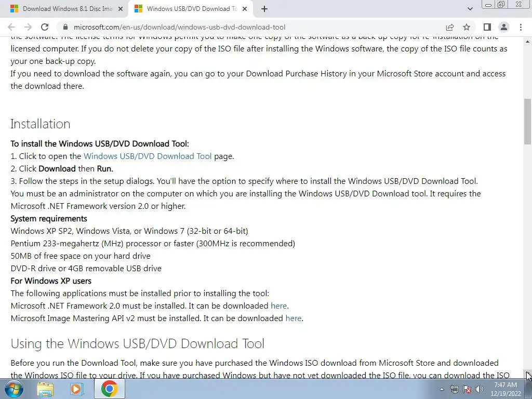Click the 'System requirements' text

tap(49, 219)
